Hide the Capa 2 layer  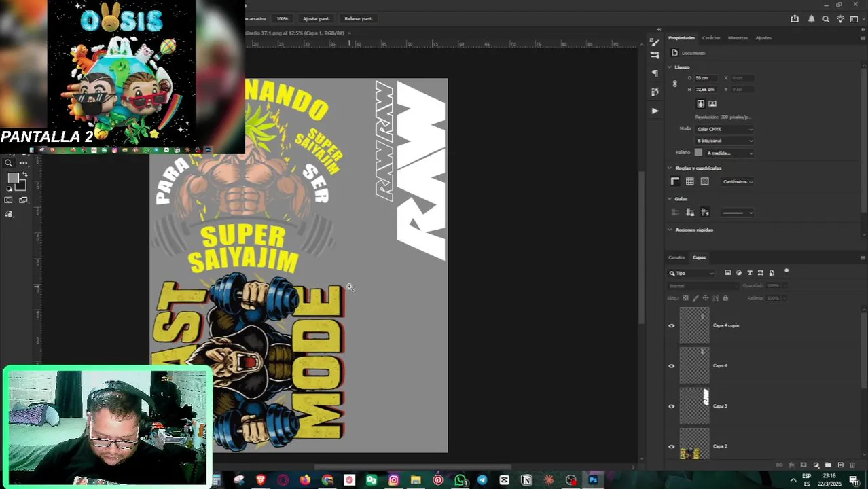click(x=672, y=446)
